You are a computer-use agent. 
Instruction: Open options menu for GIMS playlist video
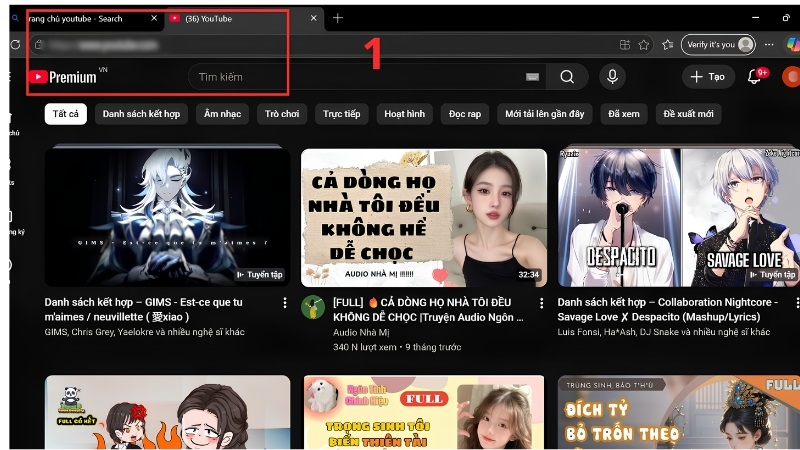coord(285,303)
